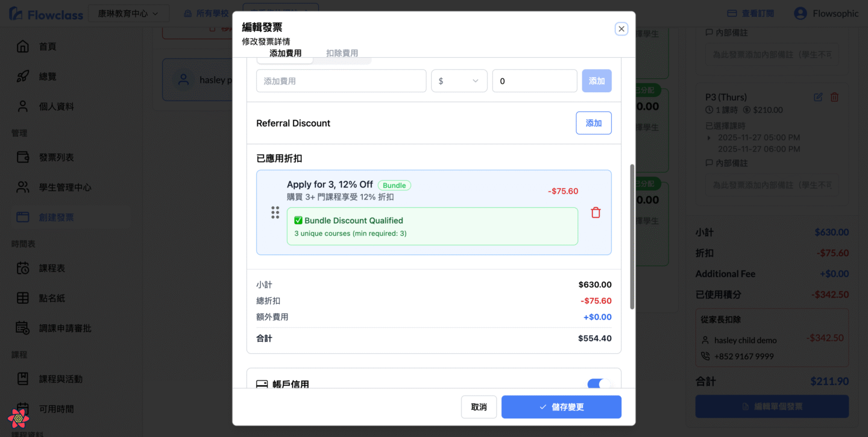Image resolution: width=868 pixels, height=437 pixels.
Task: Add the Referral Discount with 添加 button
Action: 593,123
